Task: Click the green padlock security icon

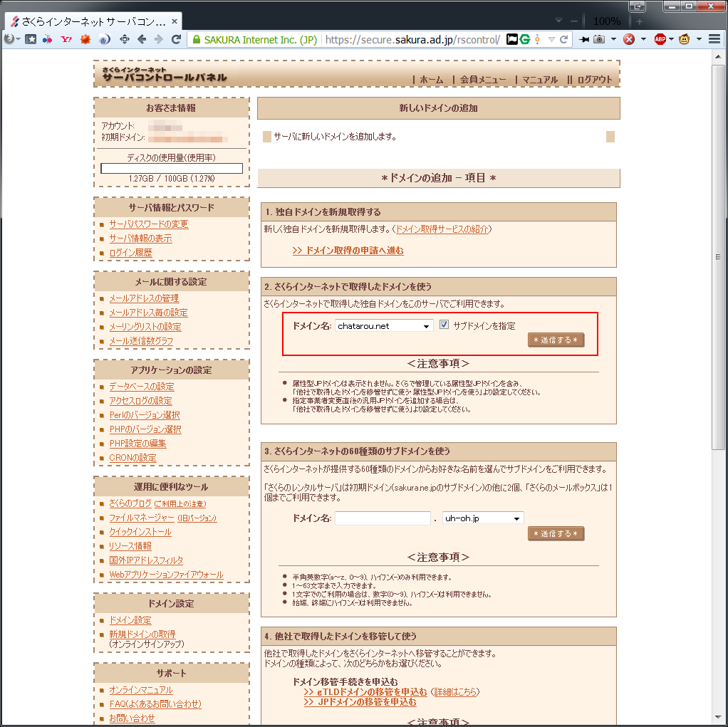Action: pos(197,39)
